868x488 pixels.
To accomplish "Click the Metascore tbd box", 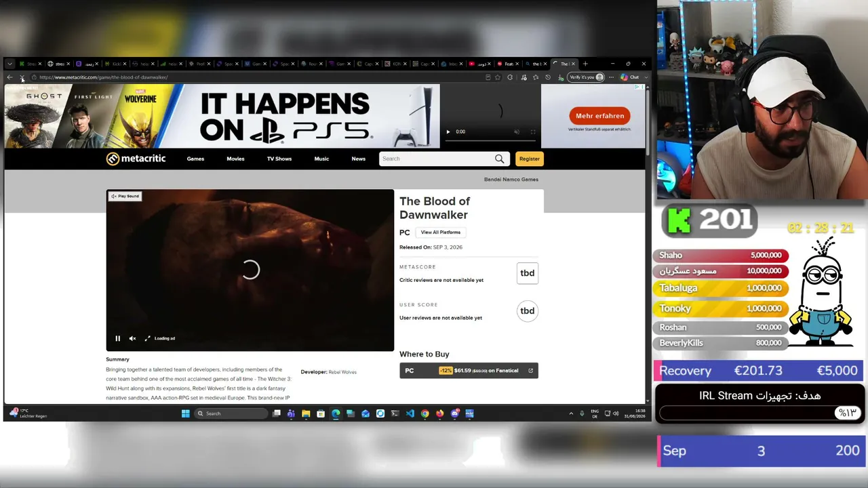I will pyautogui.click(x=527, y=273).
